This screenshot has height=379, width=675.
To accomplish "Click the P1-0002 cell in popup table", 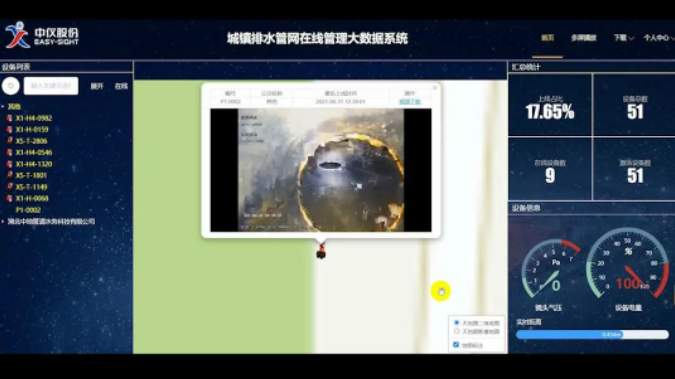I will (230, 102).
